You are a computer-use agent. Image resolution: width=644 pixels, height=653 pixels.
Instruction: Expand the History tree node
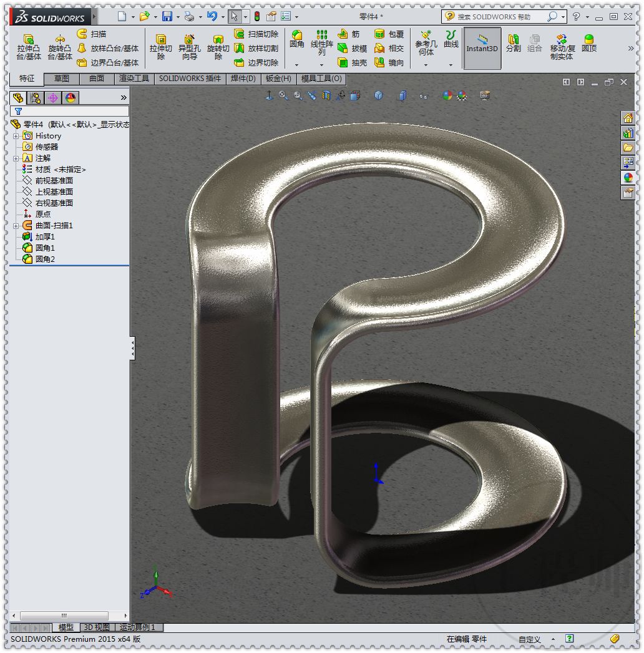pyautogui.click(x=14, y=135)
